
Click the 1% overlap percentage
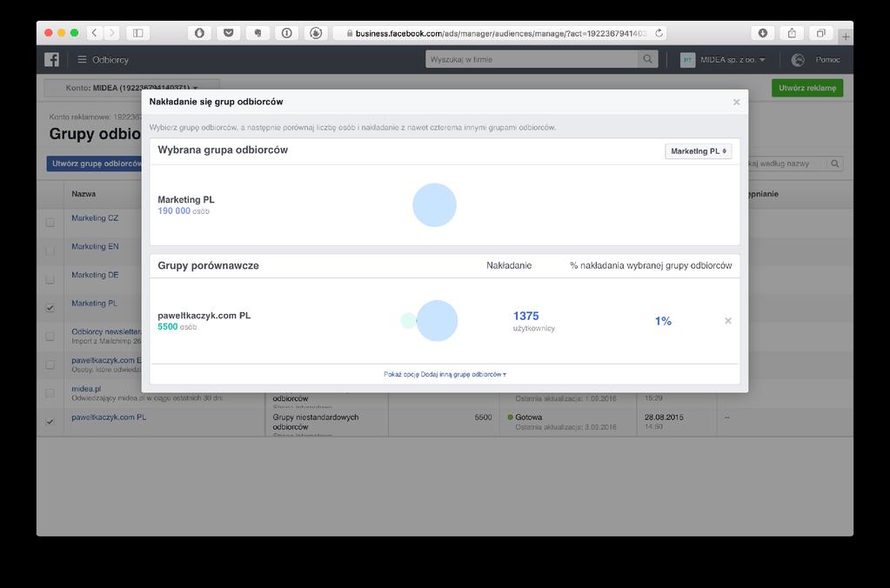click(x=663, y=321)
